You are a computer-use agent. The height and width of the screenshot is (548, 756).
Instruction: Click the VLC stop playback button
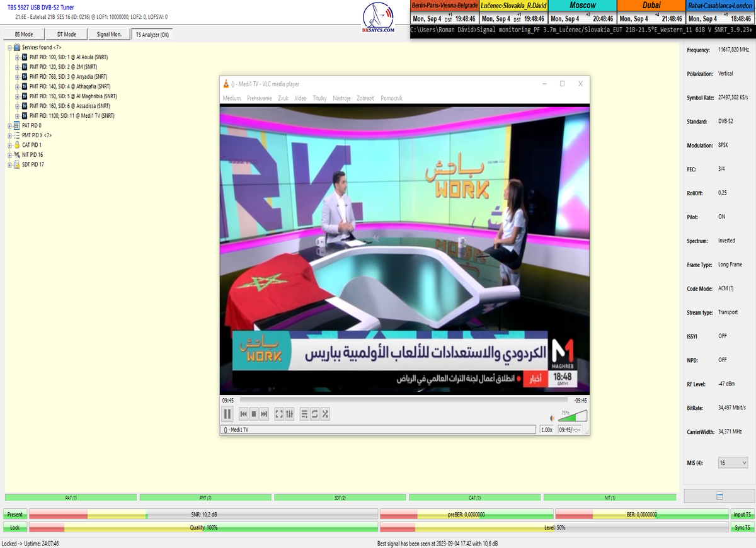point(254,414)
